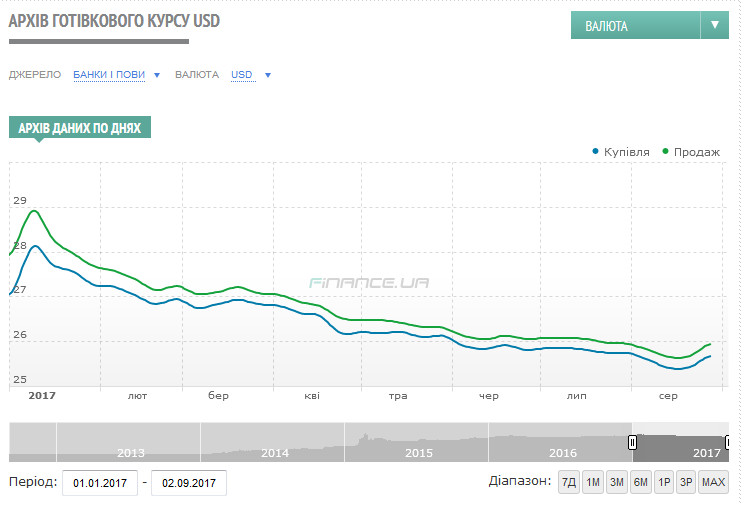Toggle the Продаж series in legend
Viewport: 741px width, 505px height.
690,152
